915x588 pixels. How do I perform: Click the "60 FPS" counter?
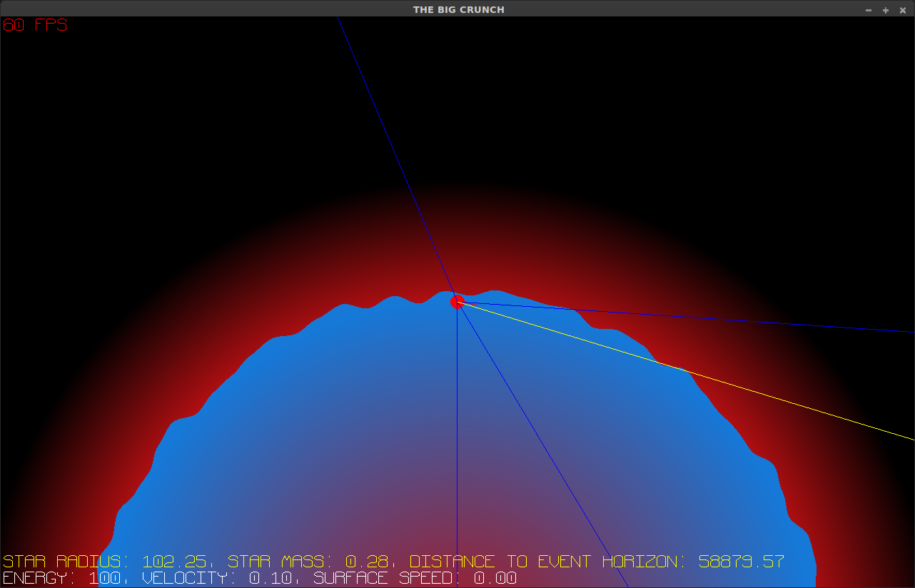[x=35, y=25]
